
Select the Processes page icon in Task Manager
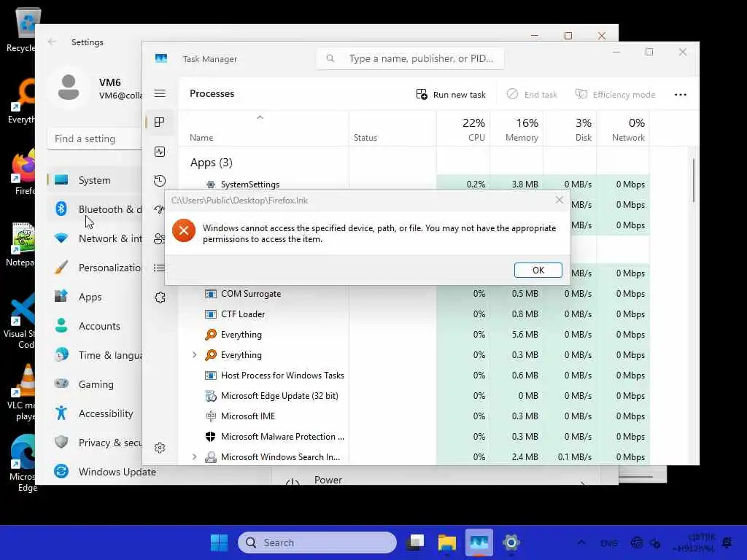pos(160,122)
